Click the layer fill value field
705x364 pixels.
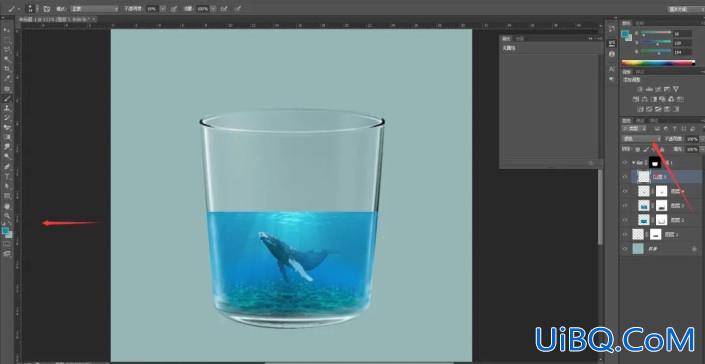[x=692, y=149]
